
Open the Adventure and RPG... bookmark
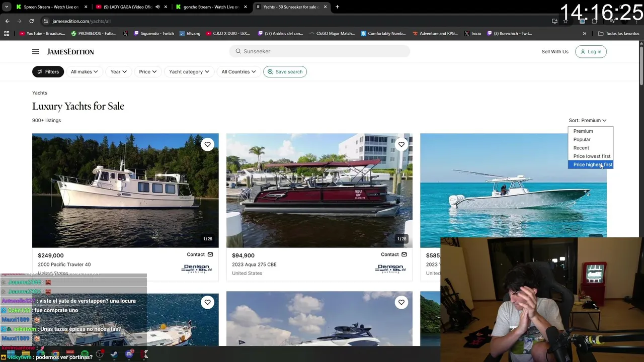pyautogui.click(x=435, y=34)
